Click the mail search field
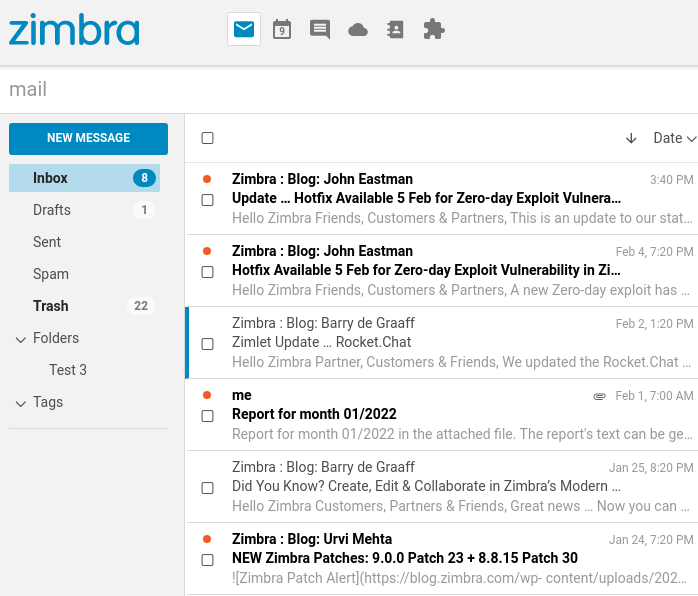This screenshot has width=698, height=596. coord(349,89)
